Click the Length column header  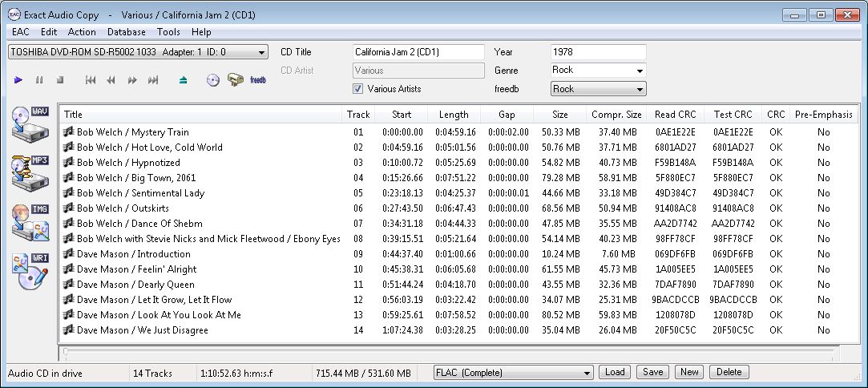pos(454,115)
